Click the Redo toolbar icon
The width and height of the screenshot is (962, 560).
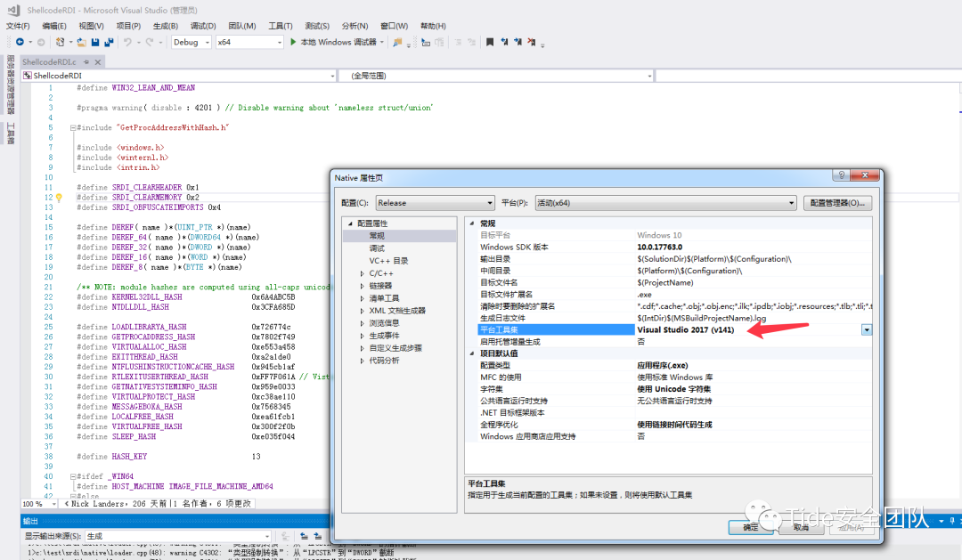click(x=150, y=42)
